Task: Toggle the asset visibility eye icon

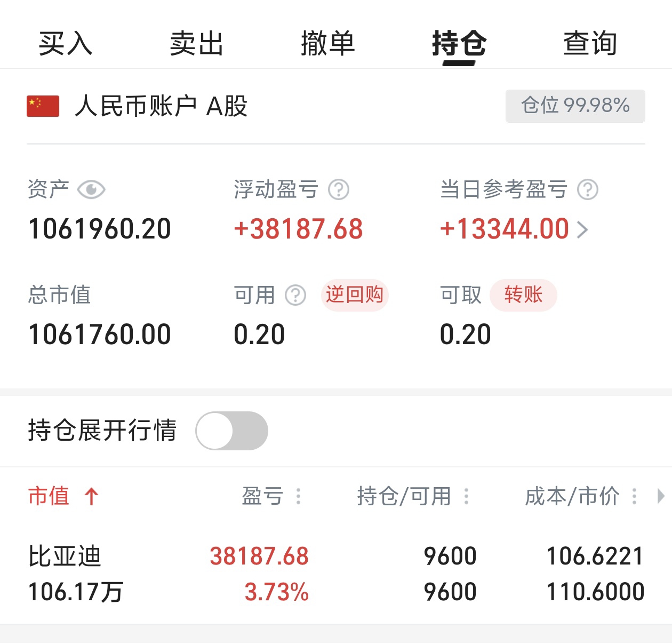Action: pyautogui.click(x=91, y=189)
